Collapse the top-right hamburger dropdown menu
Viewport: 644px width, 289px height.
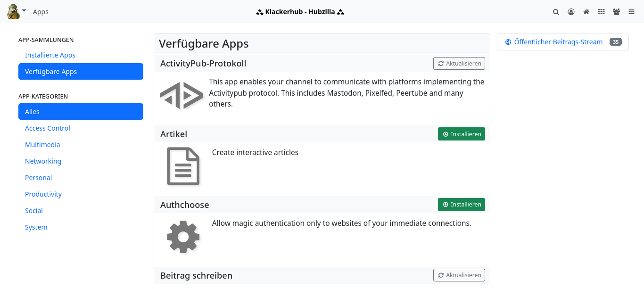pos(631,12)
